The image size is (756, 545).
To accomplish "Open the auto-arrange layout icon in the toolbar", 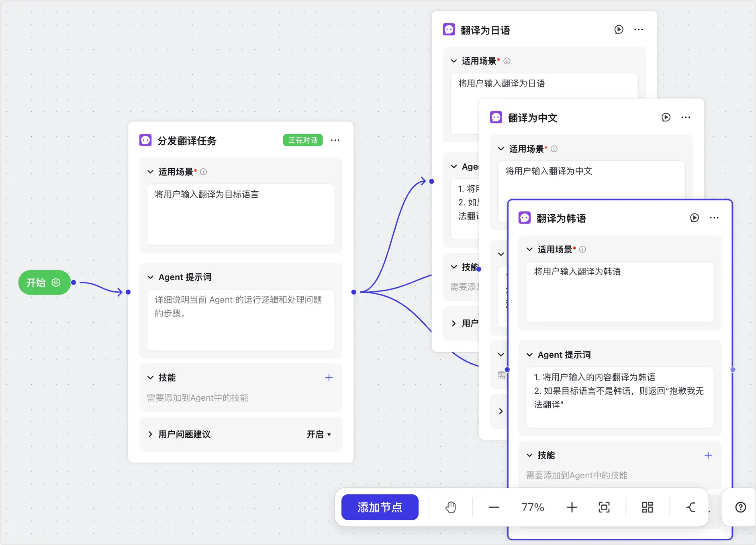I will click(x=647, y=507).
